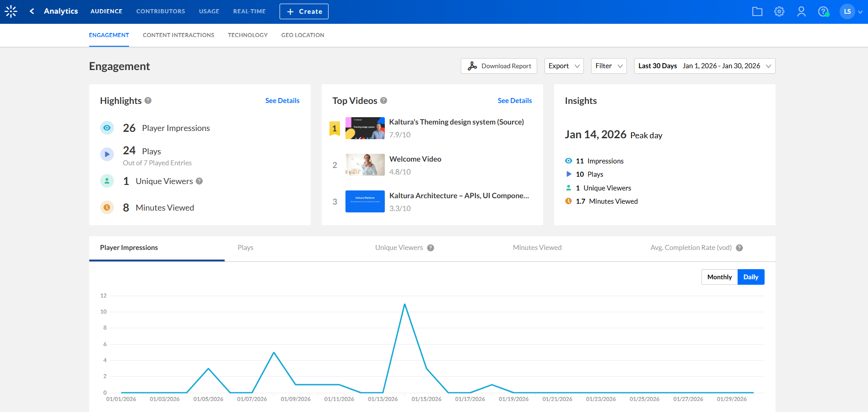Open the Welcome Video thumbnail
Screen dimensions: 868x412
[x=365, y=165]
